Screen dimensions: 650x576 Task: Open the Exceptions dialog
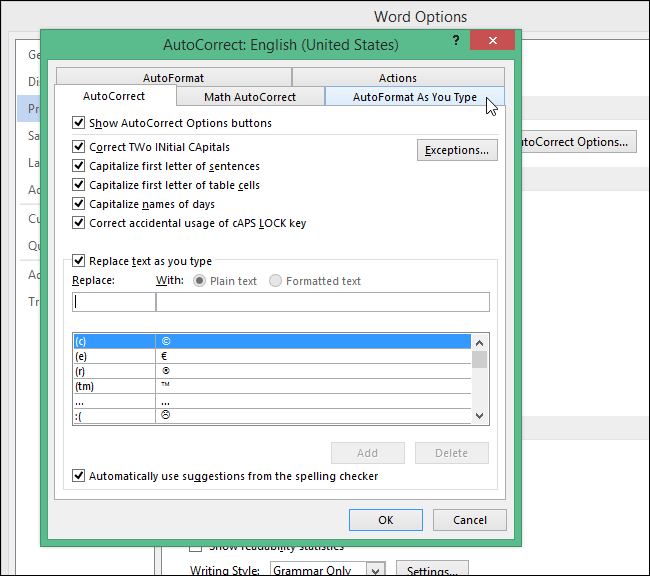tap(457, 150)
